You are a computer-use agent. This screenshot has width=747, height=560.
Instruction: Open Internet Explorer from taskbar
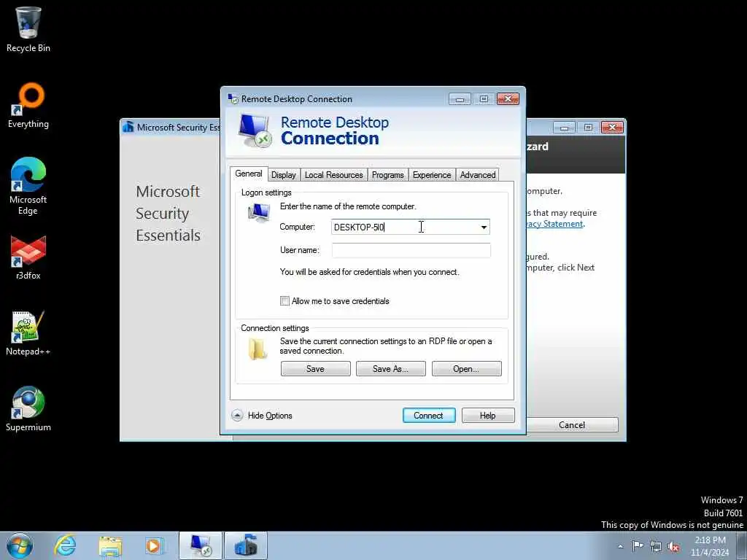tap(65, 545)
